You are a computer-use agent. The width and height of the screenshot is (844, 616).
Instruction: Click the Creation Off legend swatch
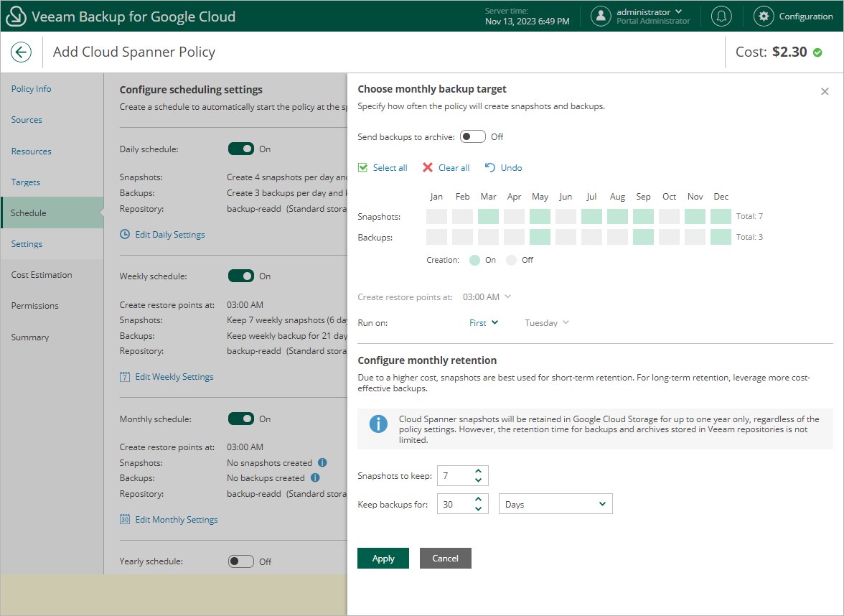[511, 260]
